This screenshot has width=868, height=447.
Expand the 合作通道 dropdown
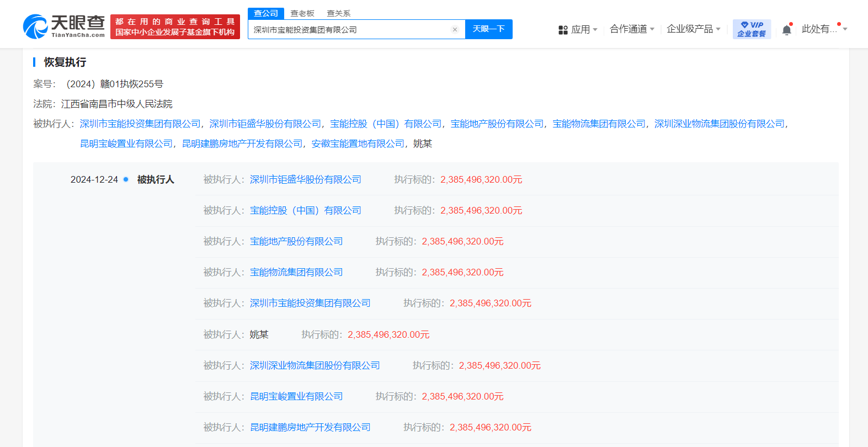tap(632, 29)
